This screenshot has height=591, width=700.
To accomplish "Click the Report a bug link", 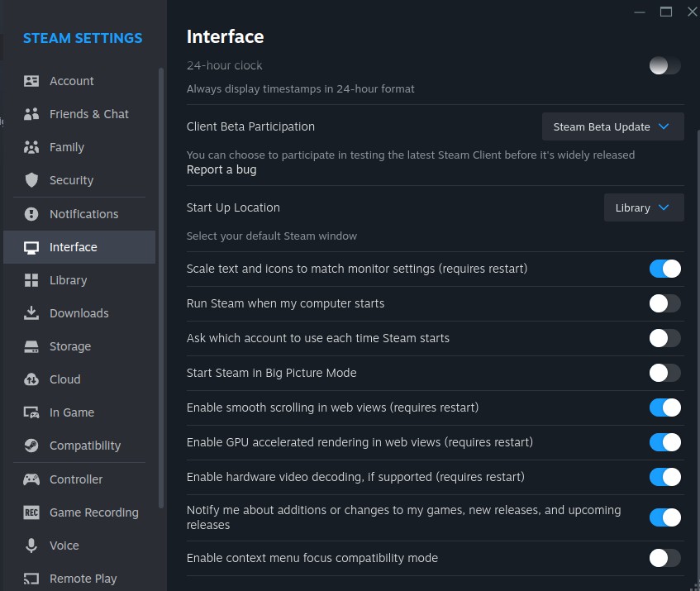I will coord(221,169).
